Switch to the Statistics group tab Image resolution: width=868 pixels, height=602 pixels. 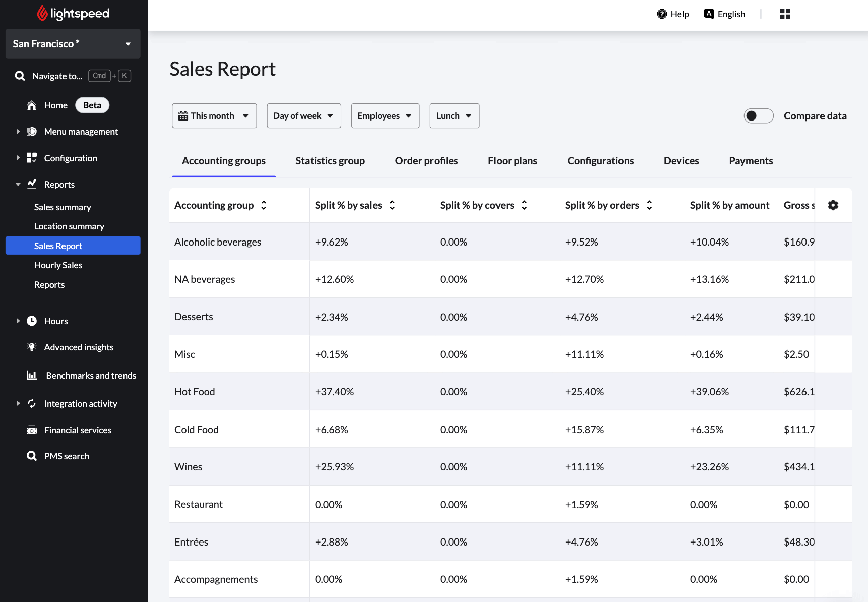tap(330, 161)
